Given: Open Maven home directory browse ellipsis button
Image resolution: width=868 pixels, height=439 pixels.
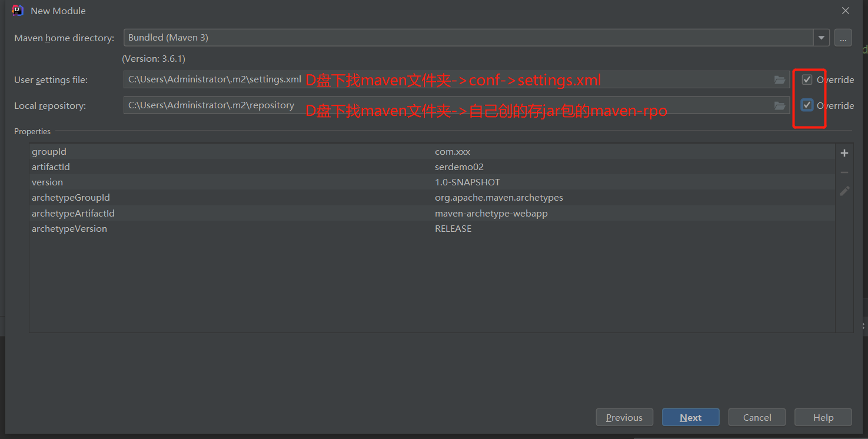Looking at the screenshot, I should click(x=843, y=38).
